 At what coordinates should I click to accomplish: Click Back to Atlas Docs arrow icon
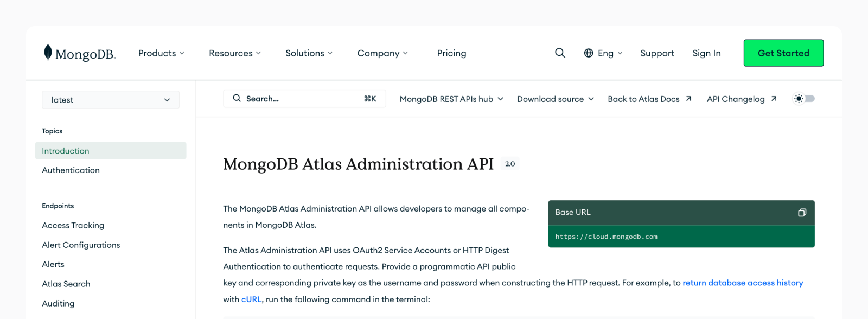[688, 99]
